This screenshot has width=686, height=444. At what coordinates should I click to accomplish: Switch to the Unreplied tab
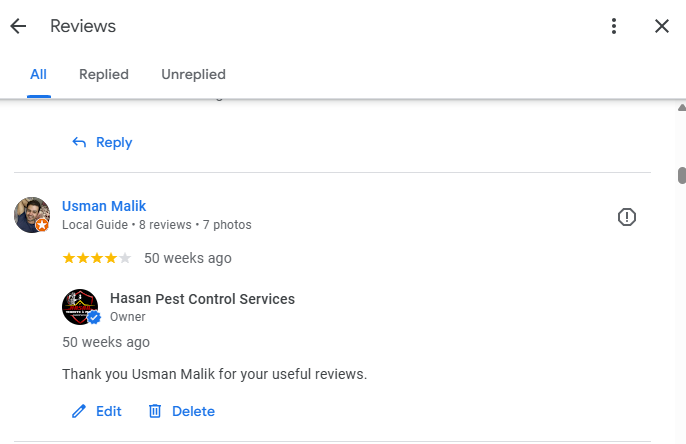pos(193,74)
